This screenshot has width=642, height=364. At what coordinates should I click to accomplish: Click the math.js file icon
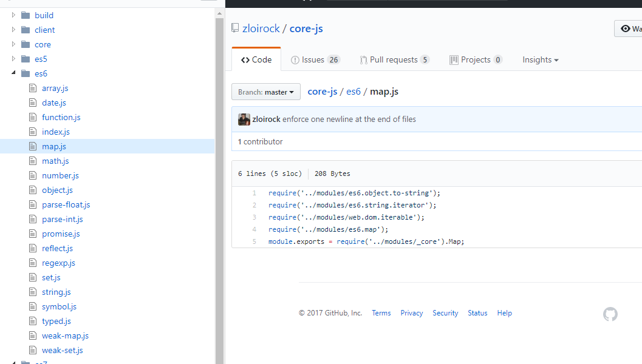click(33, 161)
